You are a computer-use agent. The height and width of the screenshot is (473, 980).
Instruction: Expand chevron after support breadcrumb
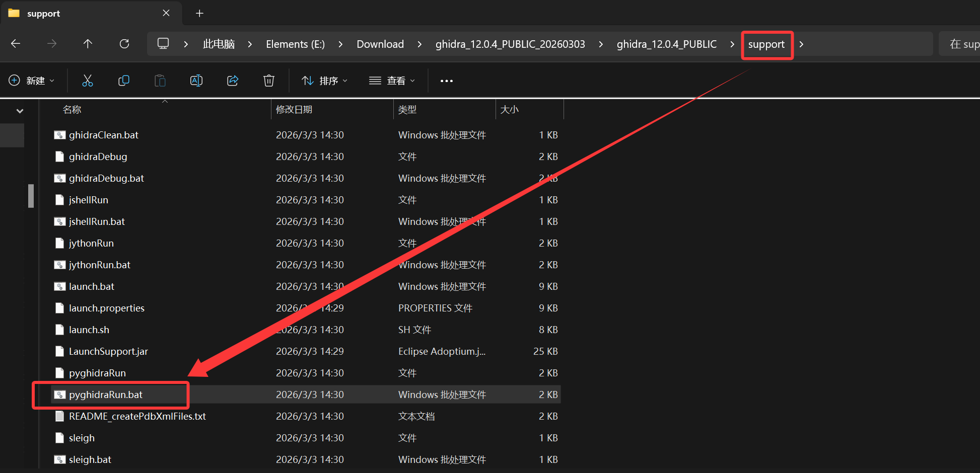pyautogui.click(x=801, y=44)
